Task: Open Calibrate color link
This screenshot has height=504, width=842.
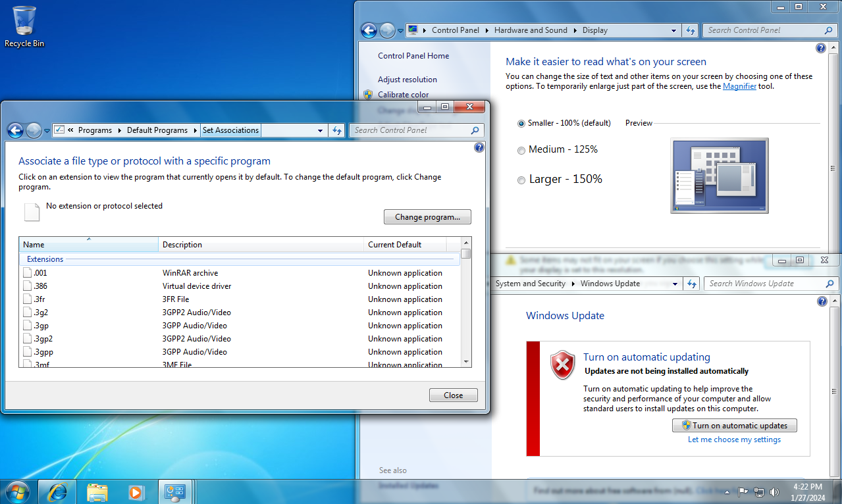Action: tap(403, 95)
